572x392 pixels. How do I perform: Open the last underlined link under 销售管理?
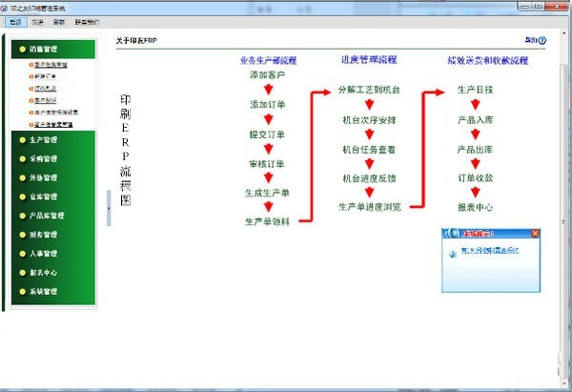53,124
